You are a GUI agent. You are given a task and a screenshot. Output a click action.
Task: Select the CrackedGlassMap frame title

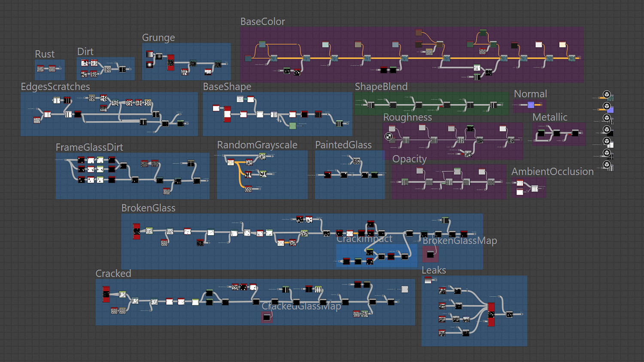click(301, 306)
